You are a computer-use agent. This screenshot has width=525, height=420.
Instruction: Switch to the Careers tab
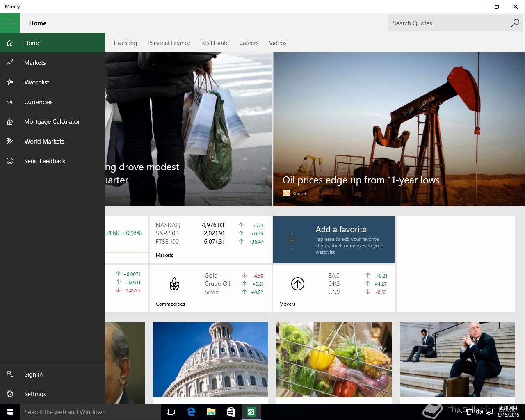(x=249, y=43)
